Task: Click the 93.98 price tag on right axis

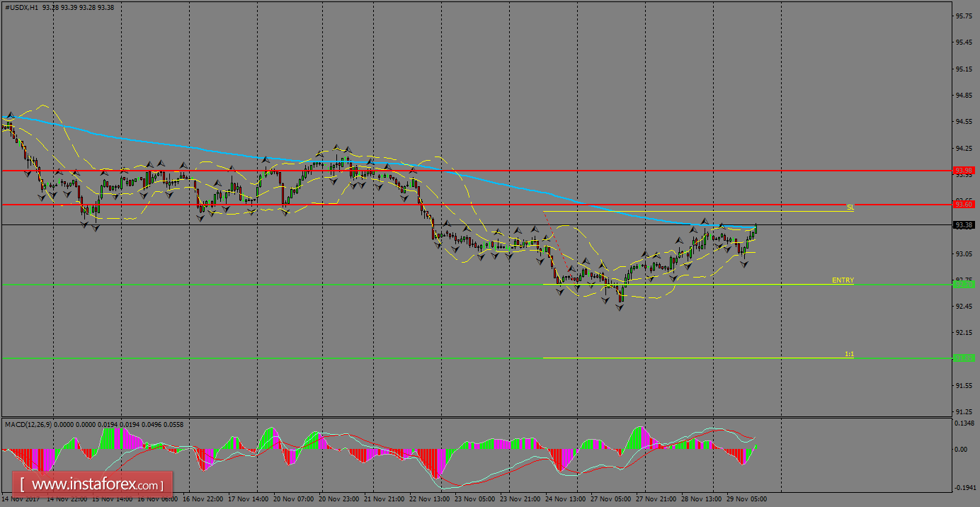Action: [964, 170]
